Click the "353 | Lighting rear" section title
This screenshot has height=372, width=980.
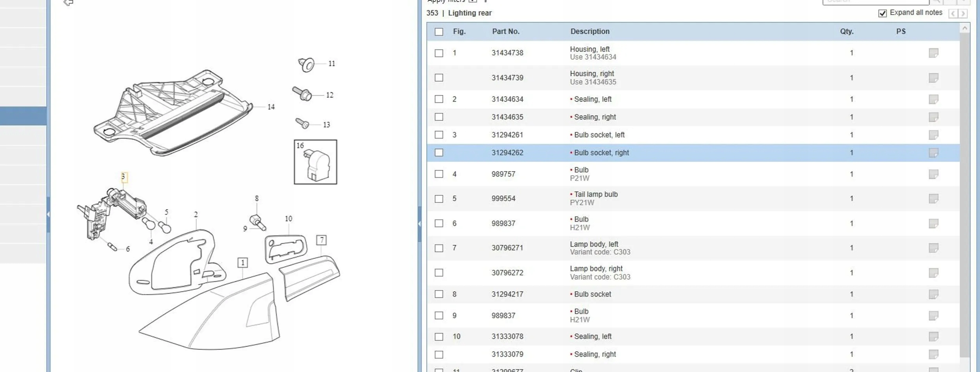pyautogui.click(x=459, y=13)
